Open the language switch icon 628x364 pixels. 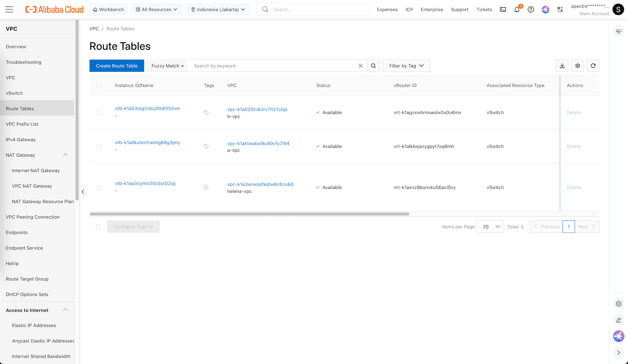560,9
